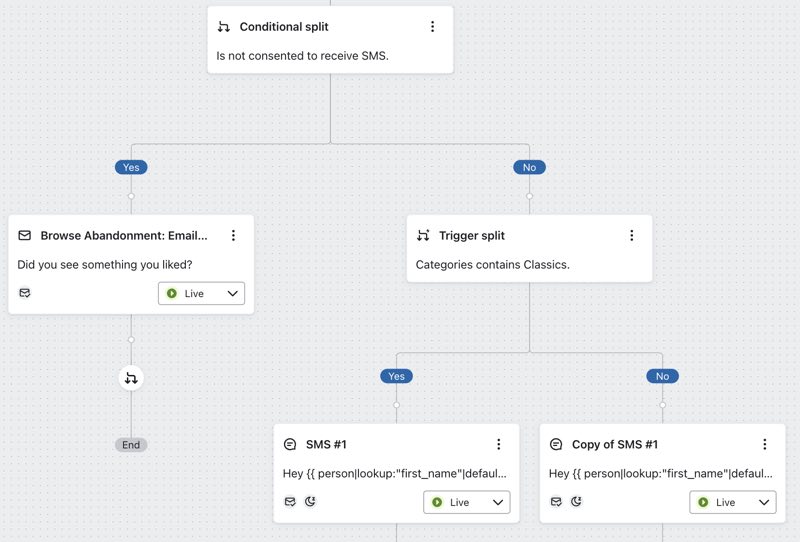Click the smart sending icon on the email card

click(x=25, y=293)
